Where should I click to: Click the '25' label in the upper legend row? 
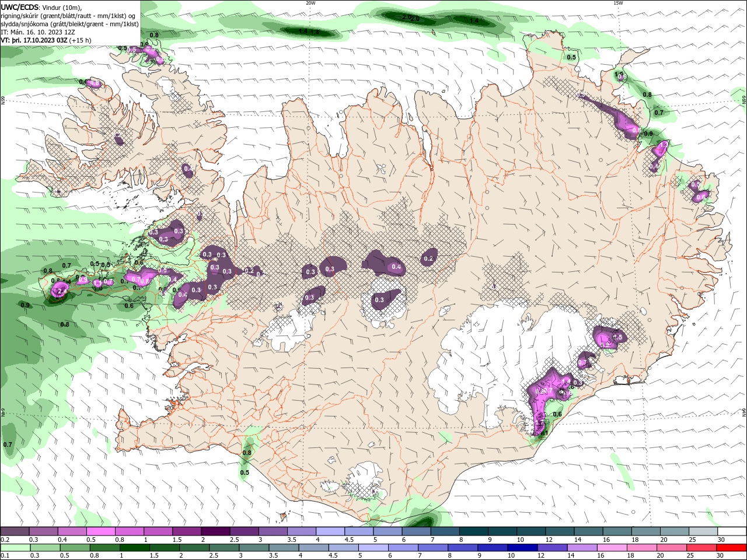pos(692,540)
